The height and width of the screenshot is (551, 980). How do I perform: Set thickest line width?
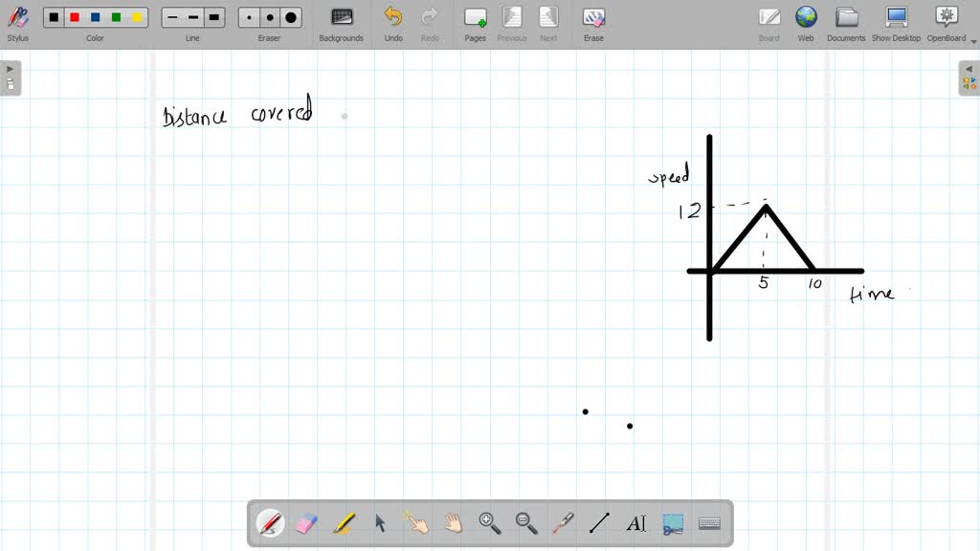213,17
